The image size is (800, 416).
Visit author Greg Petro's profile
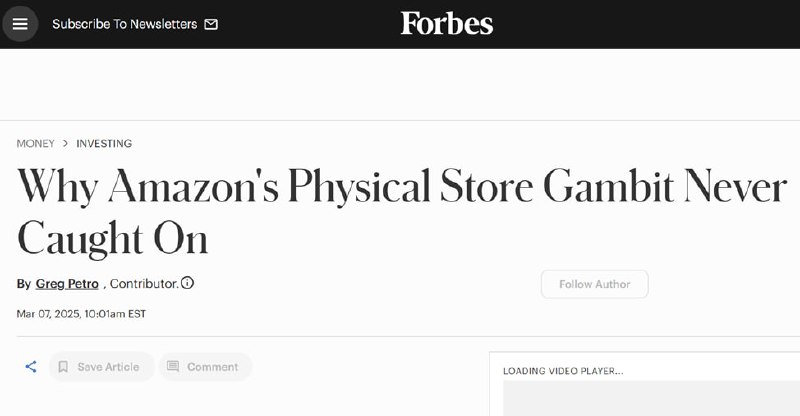tap(67, 284)
